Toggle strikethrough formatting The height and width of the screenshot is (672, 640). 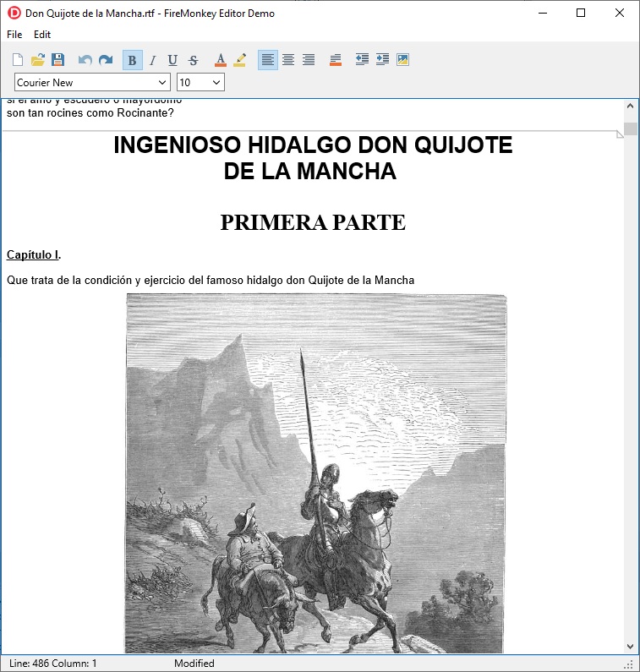194,60
